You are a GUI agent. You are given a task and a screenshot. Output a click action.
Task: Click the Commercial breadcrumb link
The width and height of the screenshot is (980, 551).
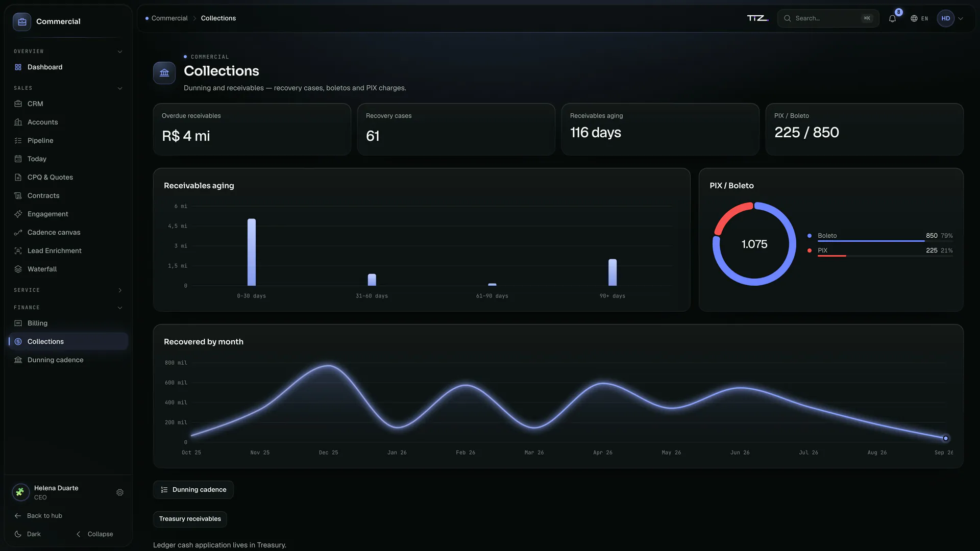pyautogui.click(x=169, y=18)
